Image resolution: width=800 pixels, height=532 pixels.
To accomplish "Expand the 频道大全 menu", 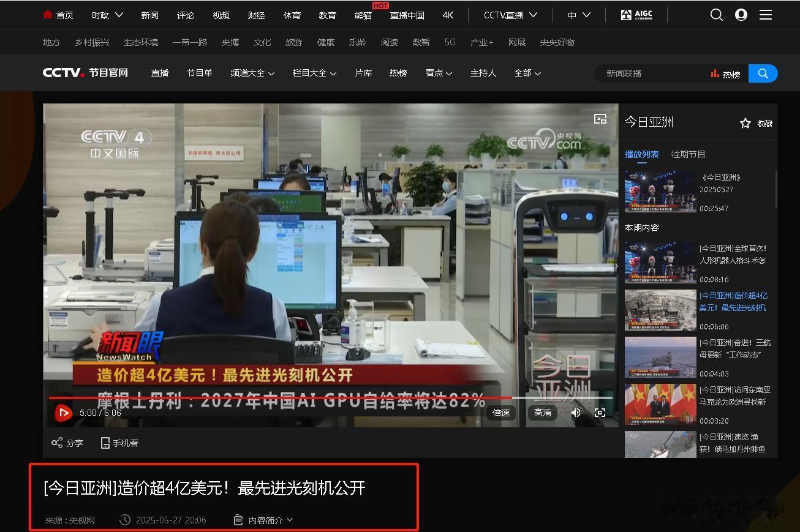I will tap(252, 73).
